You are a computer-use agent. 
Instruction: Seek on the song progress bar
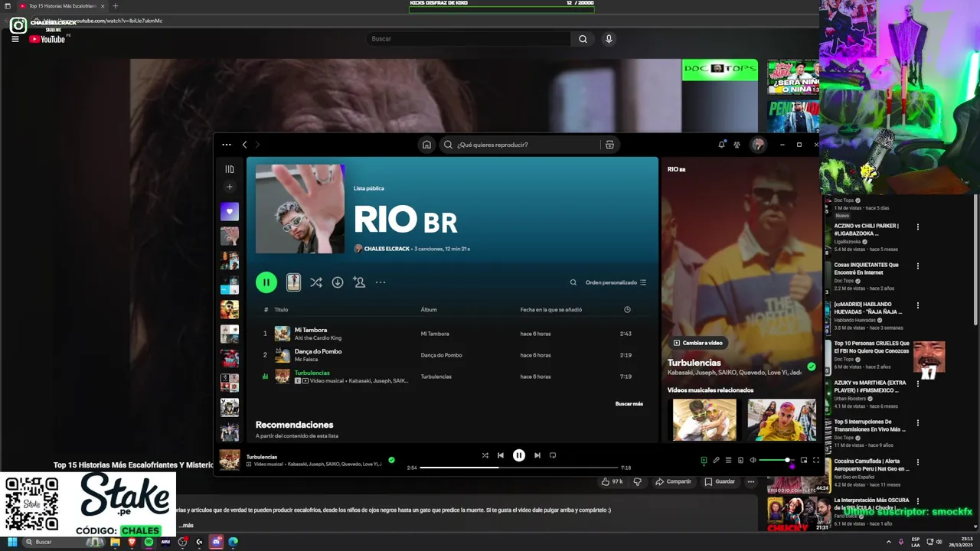pos(519,468)
